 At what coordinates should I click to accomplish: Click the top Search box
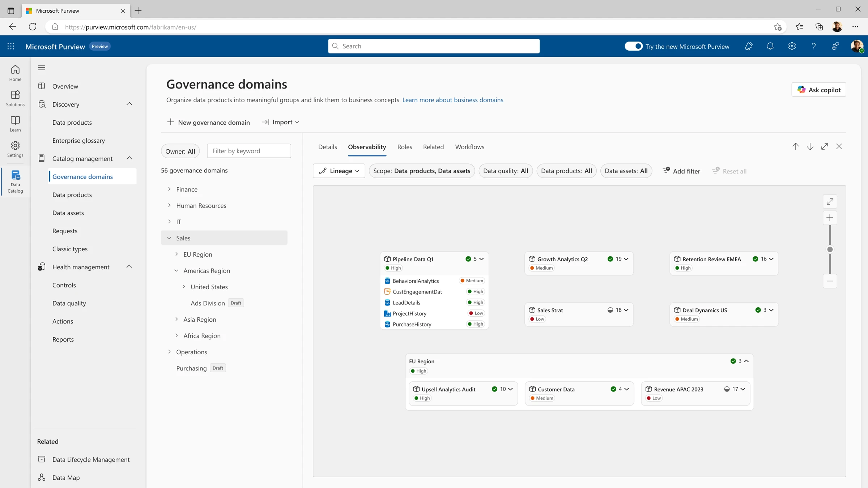point(434,46)
